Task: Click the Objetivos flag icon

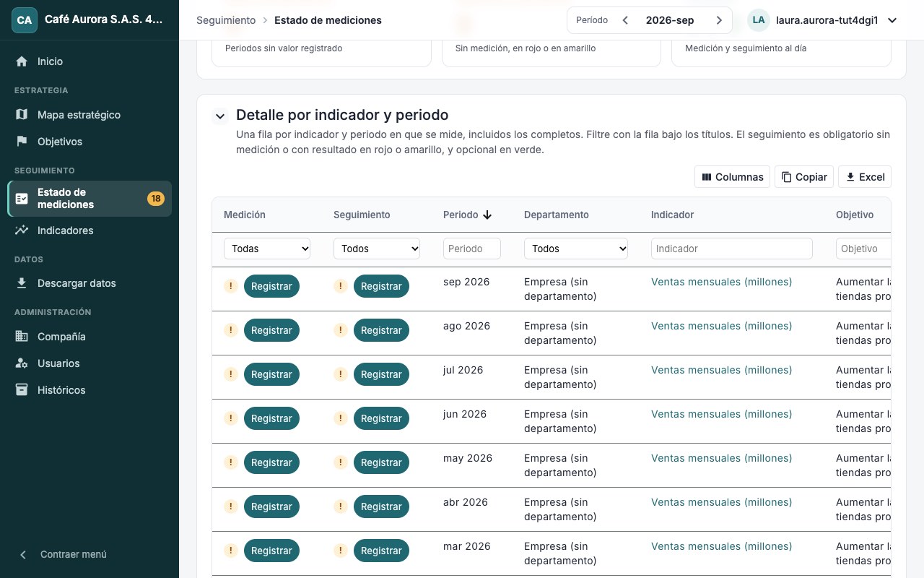Action: click(22, 142)
